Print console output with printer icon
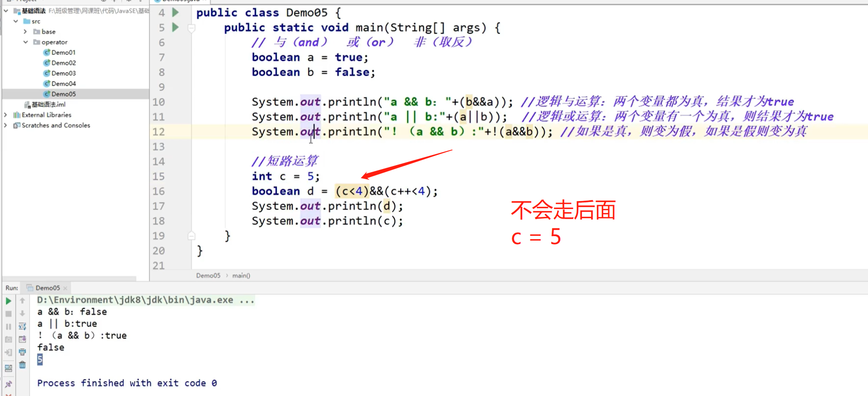The width and height of the screenshot is (868, 396). [x=22, y=352]
